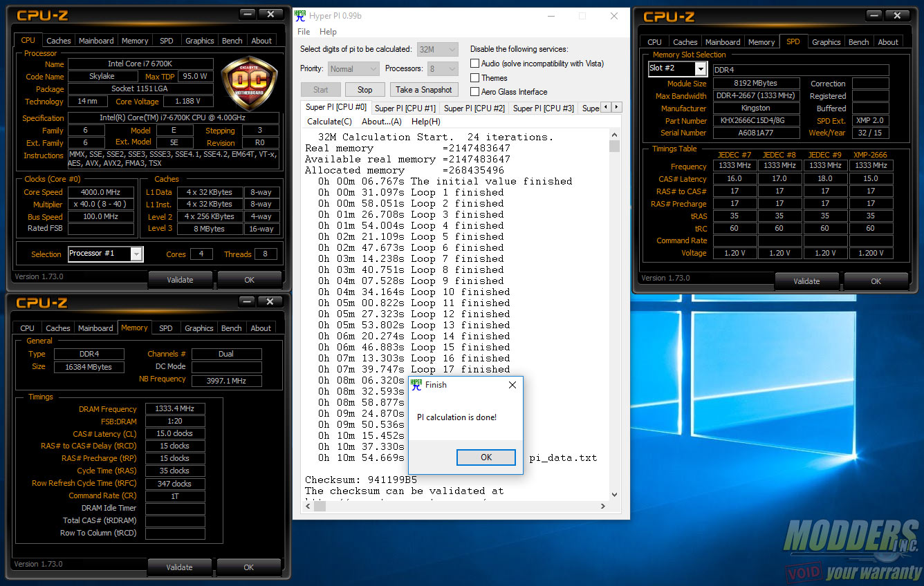Enable the Audio service disable checkbox
Screen dimensions: 924x586
(475, 64)
